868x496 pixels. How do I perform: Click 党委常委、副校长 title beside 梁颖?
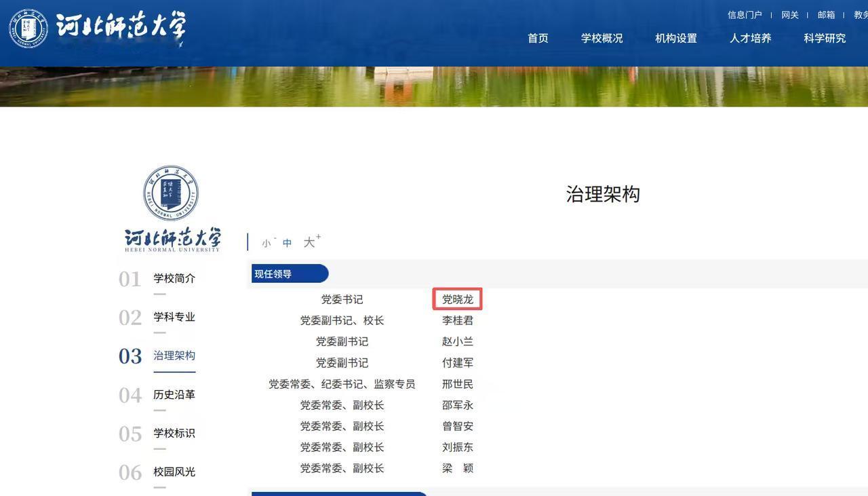point(342,468)
